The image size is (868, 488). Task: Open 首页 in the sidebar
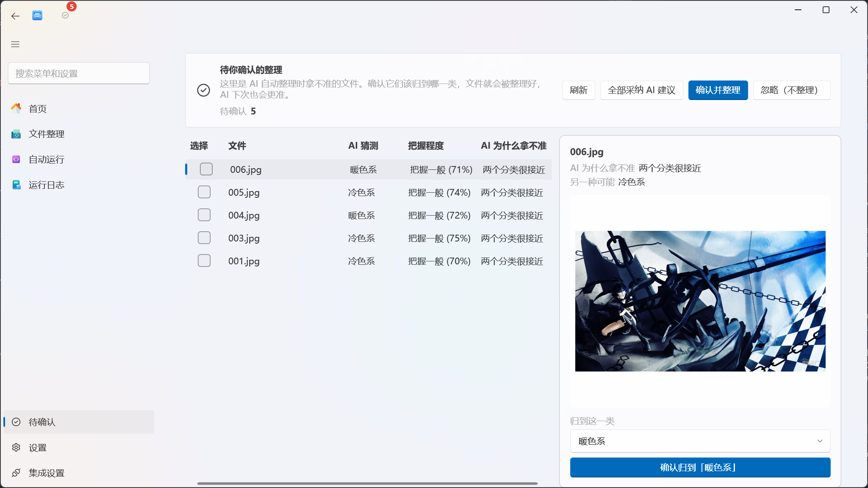[79, 108]
